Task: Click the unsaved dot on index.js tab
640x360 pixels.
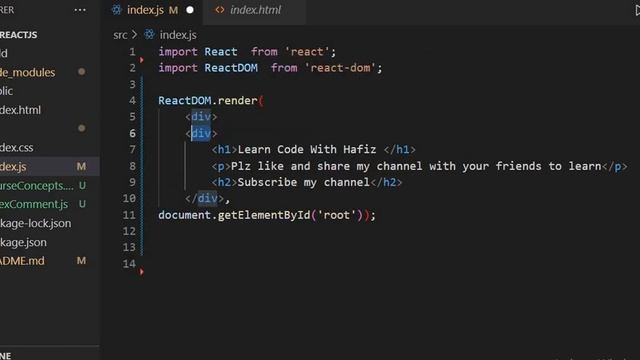Action: [190, 10]
